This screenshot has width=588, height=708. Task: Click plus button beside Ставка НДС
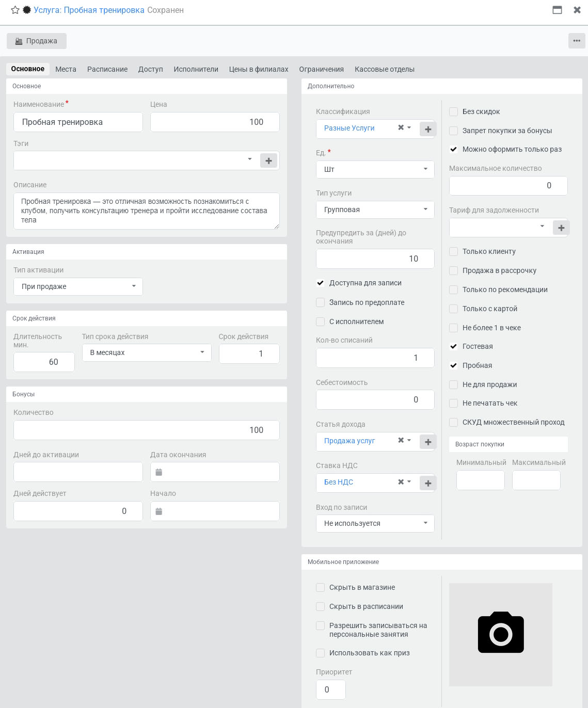pos(428,483)
